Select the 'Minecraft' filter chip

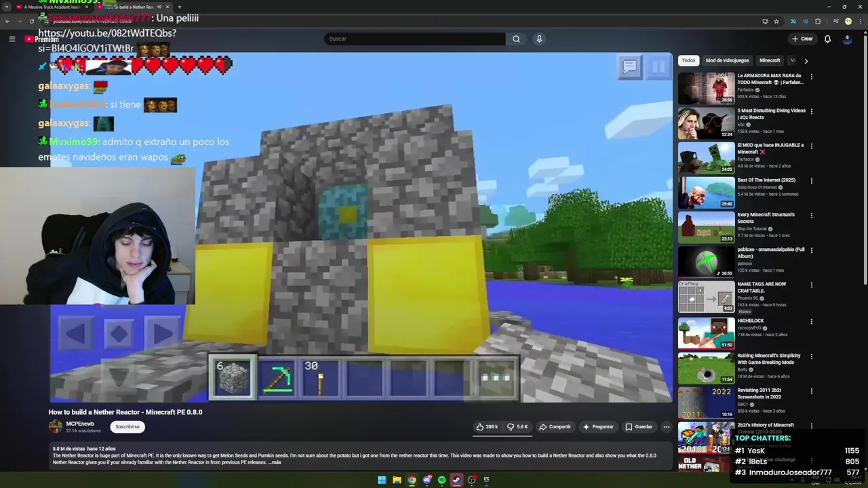(x=770, y=60)
